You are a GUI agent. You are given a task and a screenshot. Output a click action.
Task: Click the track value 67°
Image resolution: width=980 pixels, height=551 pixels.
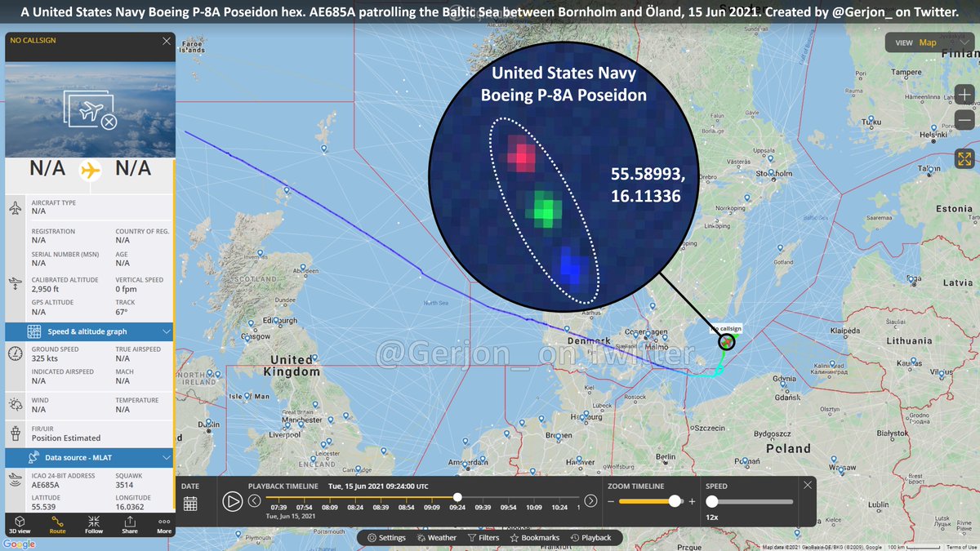point(122,312)
